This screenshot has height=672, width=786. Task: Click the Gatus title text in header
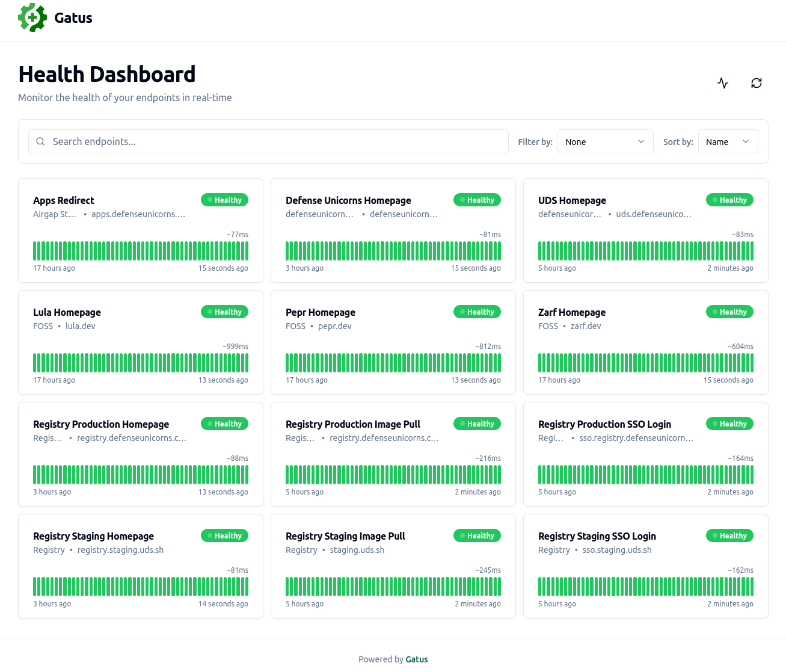(73, 18)
